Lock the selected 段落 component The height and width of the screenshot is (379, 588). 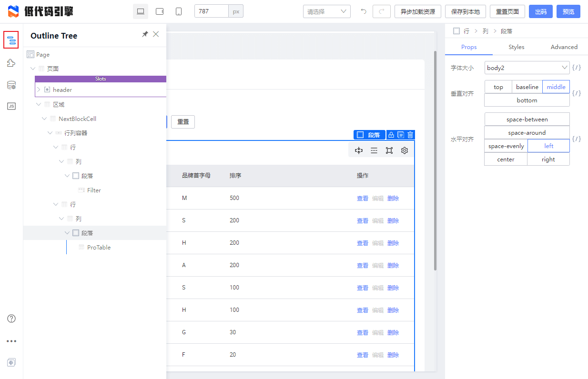click(391, 135)
